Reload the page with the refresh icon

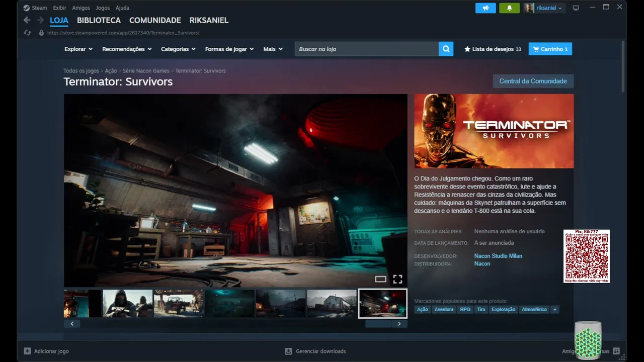[x=28, y=33]
